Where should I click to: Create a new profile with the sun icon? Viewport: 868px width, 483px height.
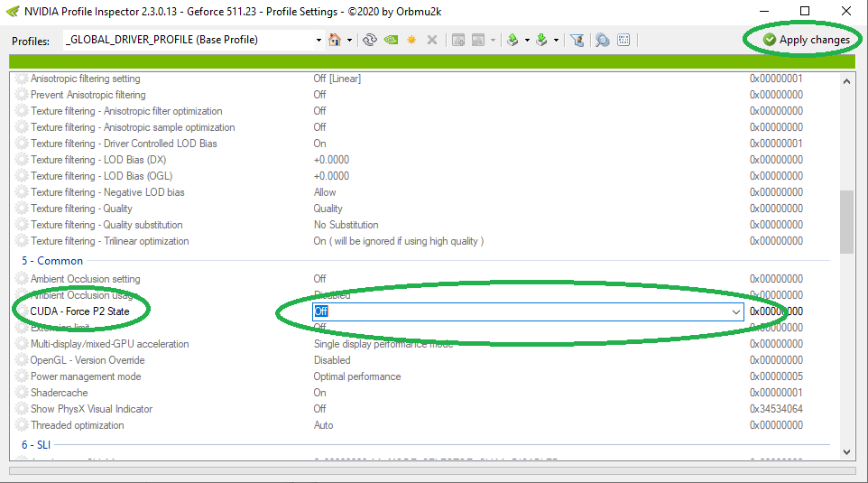tap(411, 40)
